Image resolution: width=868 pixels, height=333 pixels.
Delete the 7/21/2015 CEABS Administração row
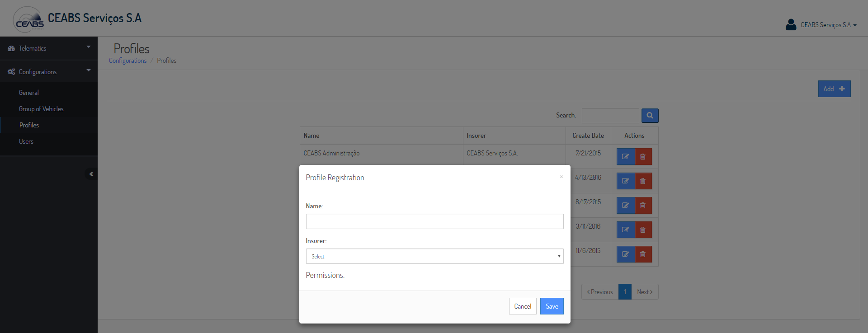coord(643,157)
